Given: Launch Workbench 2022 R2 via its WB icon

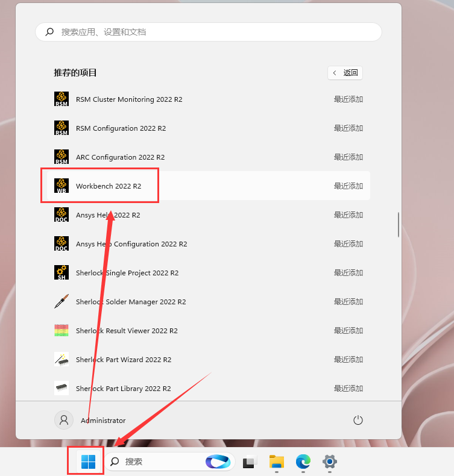Looking at the screenshot, I should coord(61,186).
